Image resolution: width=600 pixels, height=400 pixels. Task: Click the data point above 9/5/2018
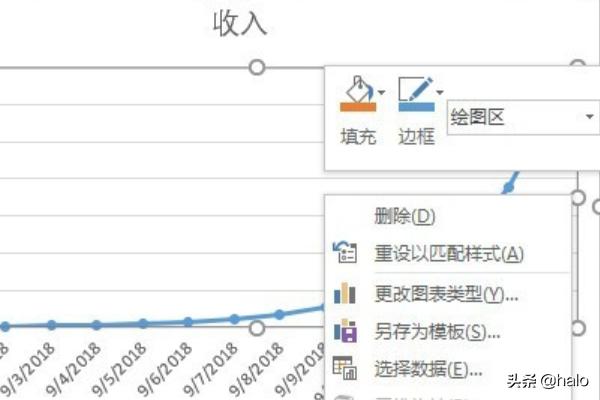click(x=143, y=323)
